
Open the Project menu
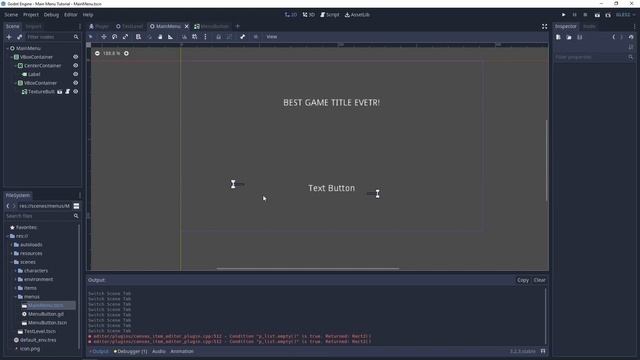coord(31,15)
